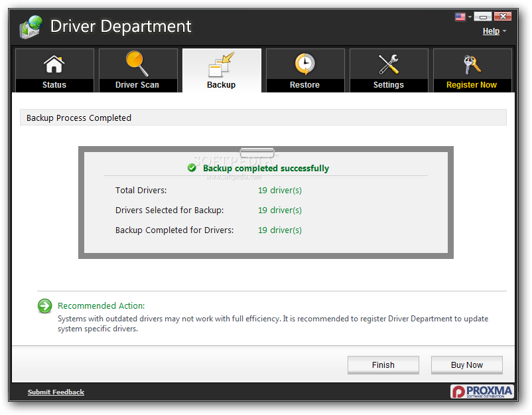This screenshot has width=532, height=415.
Task: Click the outdated drivers recommendation paragraph
Action: (273, 323)
